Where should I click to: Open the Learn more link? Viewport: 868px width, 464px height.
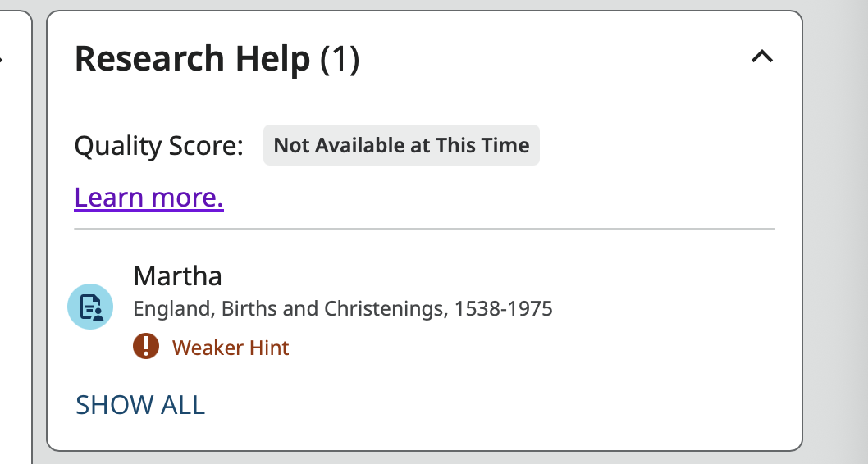coord(149,198)
